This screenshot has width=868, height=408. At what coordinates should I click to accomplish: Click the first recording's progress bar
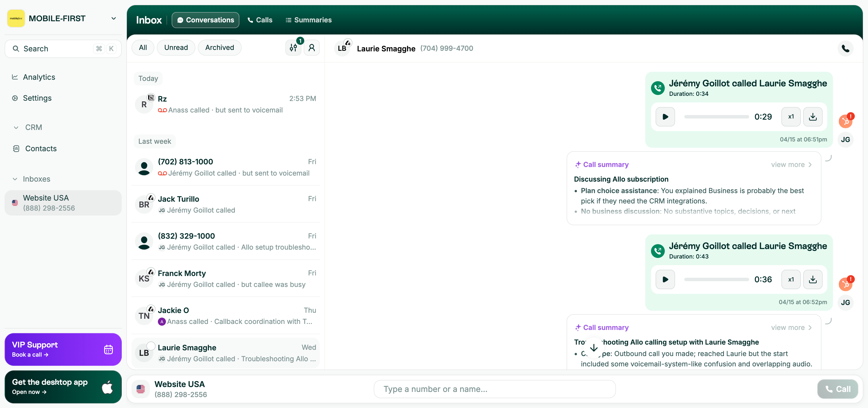[x=716, y=116]
